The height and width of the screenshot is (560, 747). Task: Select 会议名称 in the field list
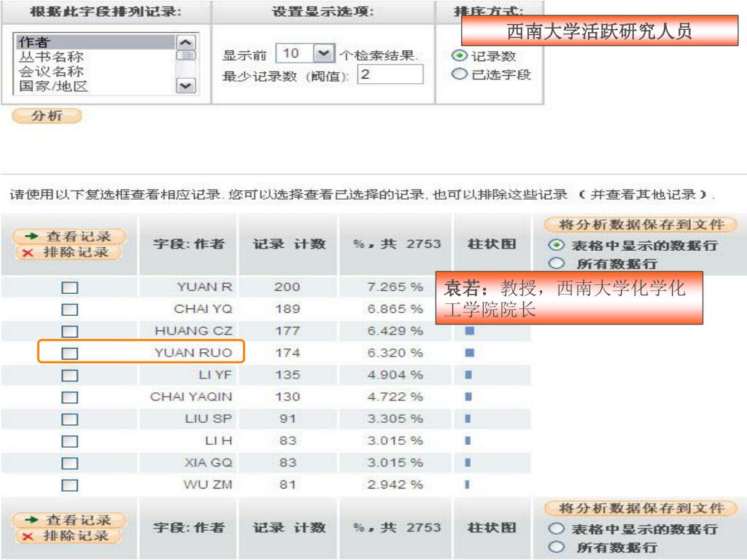tap(52, 72)
